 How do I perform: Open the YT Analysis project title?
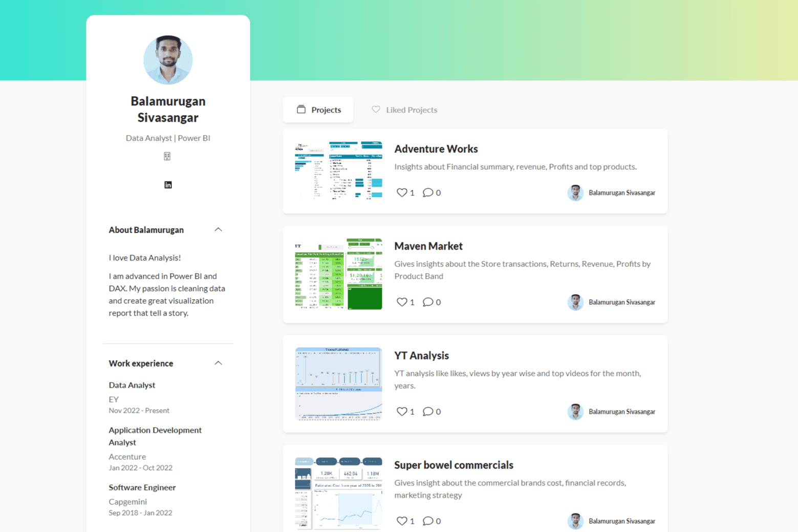click(421, 356)
